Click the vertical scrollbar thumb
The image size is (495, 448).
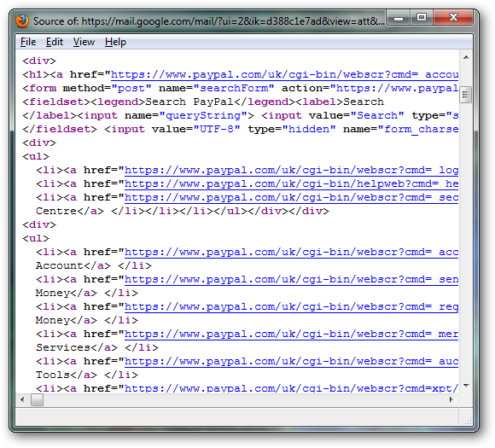point(466,95)
